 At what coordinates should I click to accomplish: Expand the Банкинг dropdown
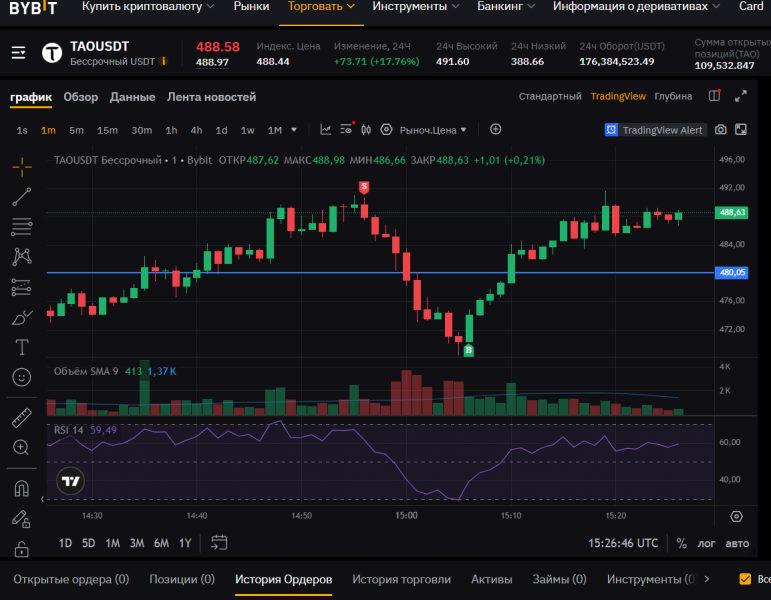pos(506,6)
